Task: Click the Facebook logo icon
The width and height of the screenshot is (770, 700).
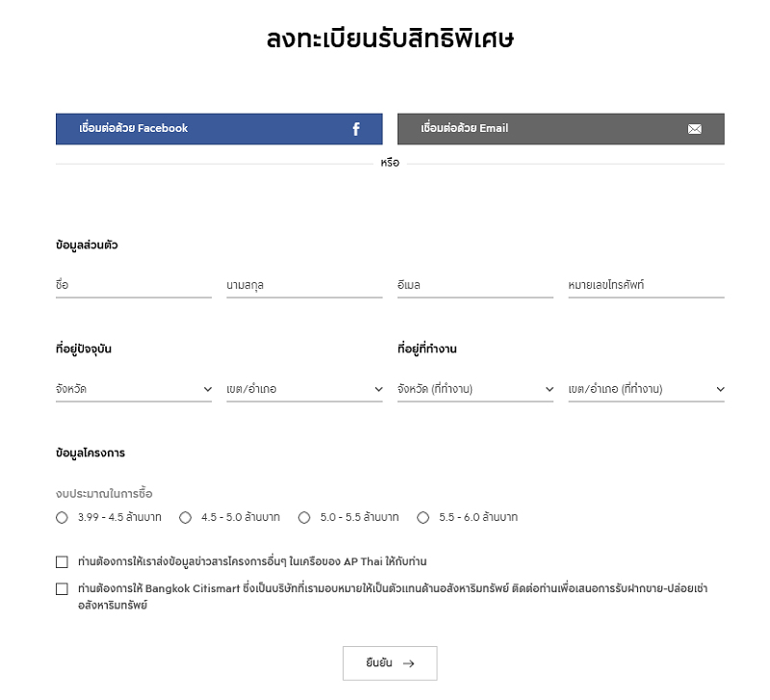Action: coord(356,129)
